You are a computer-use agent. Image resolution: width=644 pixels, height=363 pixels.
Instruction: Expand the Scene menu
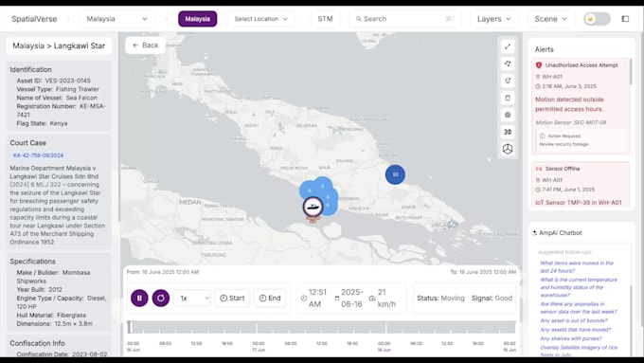(550, 19)
